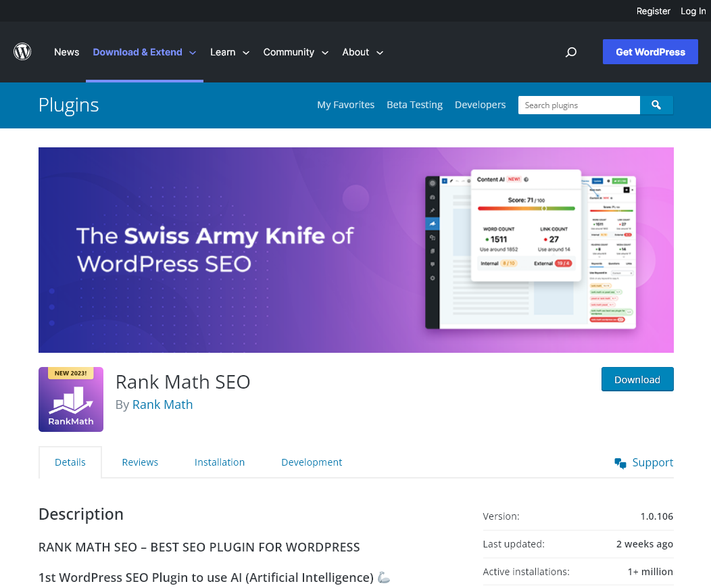Download the Rank Math SEO plugin
This screenshot has width=711, height=588.
pos(637,379)
